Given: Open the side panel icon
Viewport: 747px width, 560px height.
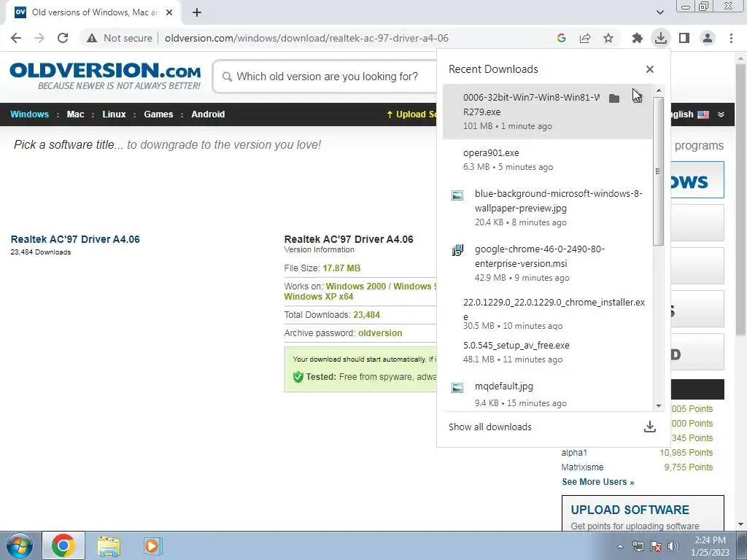Looking at the screenshot, I should click(x=684, y=38).
